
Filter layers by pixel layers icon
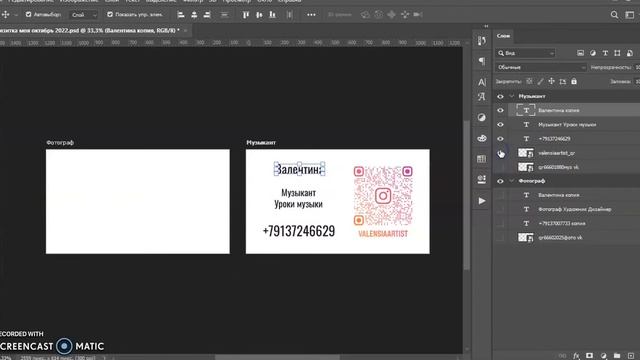pyautogui.click(x=580, y=53)
